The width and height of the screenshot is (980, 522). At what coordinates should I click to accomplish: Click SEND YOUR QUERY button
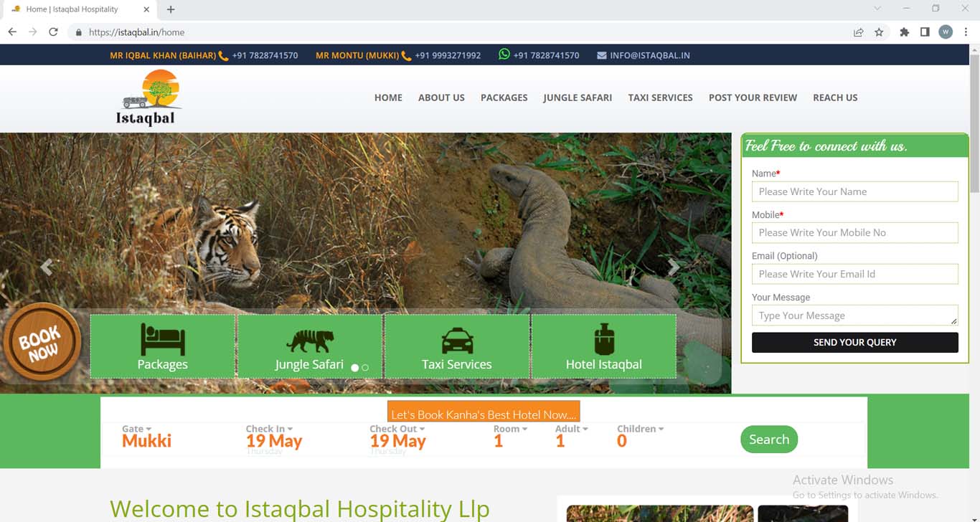[854, 343]
